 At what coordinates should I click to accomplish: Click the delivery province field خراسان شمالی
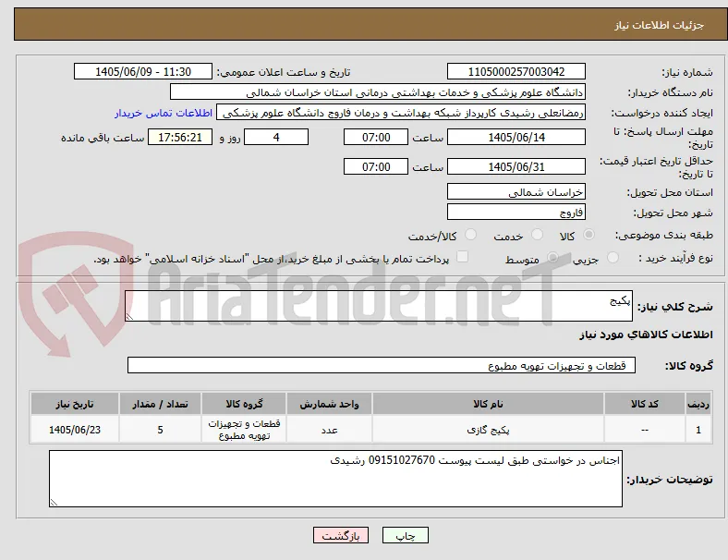[x=516, y=191]
